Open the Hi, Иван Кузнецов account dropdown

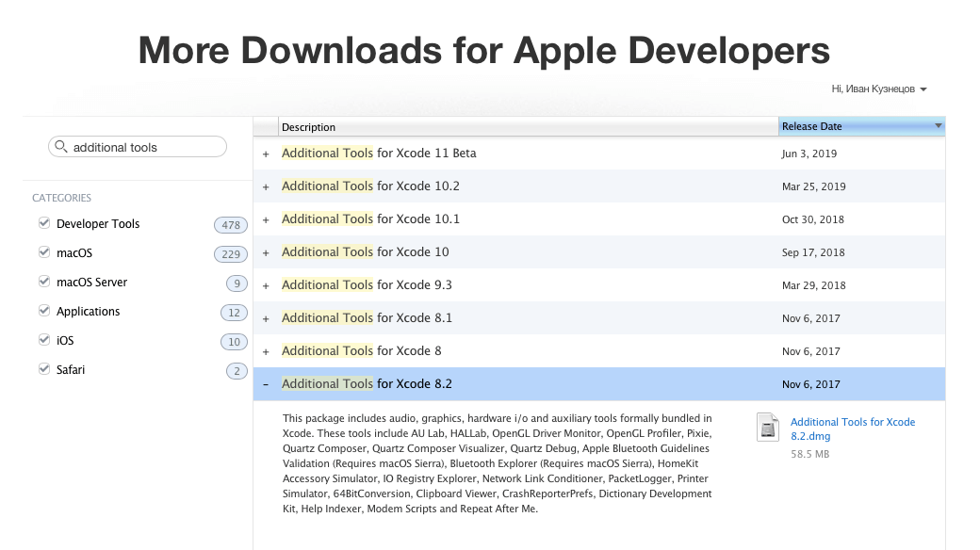click(x=879, y=89)
